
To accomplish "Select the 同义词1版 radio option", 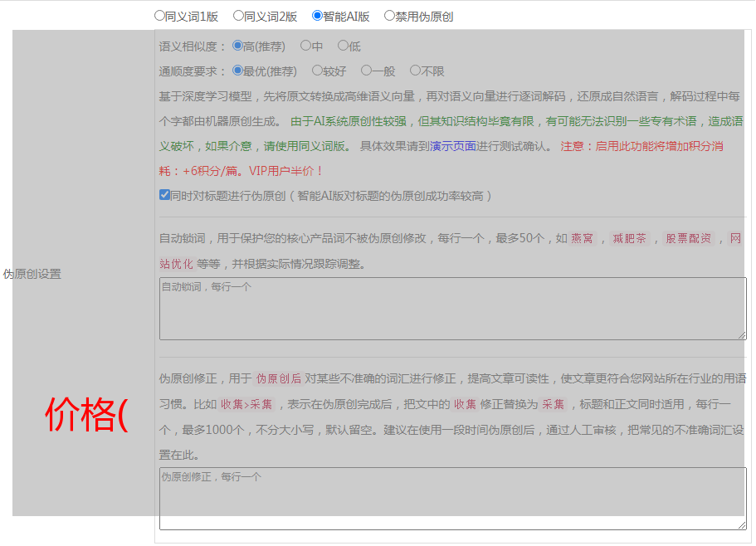I will [159, 16].
